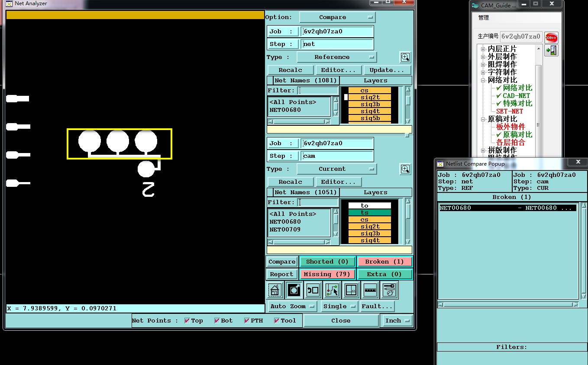Select the SET-NET tree item
The width and height of the screenshot is (588, 365).
click(x=510, y=111)
